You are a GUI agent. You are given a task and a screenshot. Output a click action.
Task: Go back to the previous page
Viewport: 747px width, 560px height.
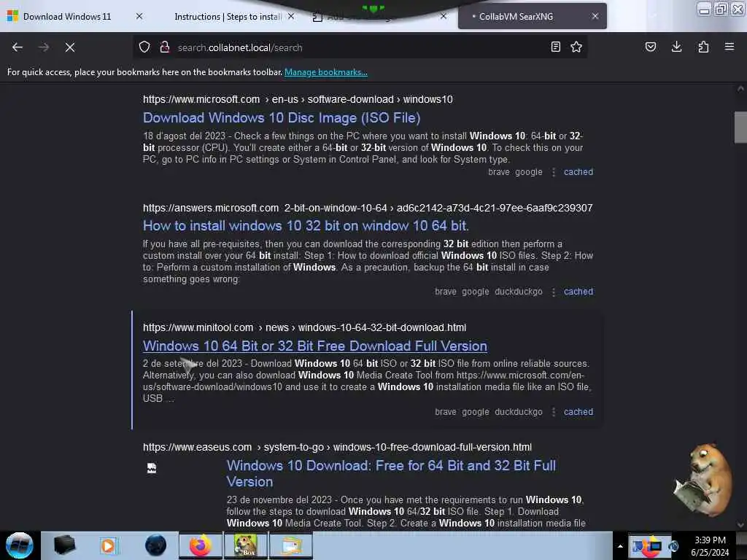(18, 47)
